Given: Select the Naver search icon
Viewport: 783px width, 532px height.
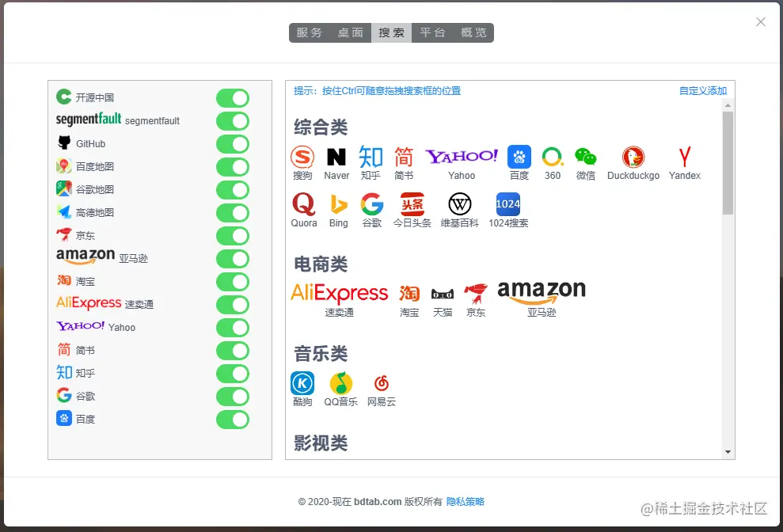Looking at the screenshot, I should tap(336, 157).
